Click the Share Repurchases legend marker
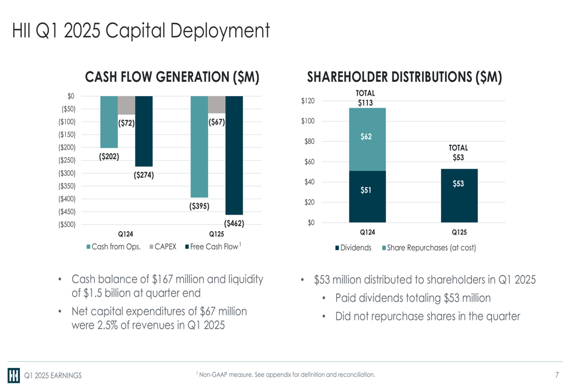This screenshot has height=392, width=572. (384, 248)
